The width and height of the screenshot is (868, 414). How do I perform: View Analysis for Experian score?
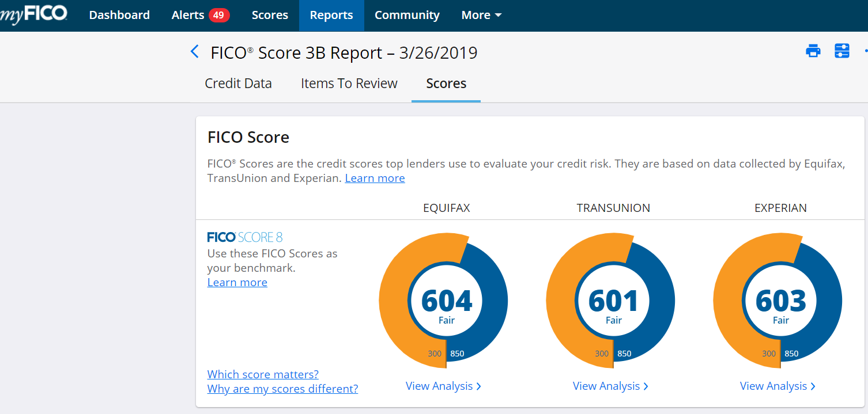(778, 386)
